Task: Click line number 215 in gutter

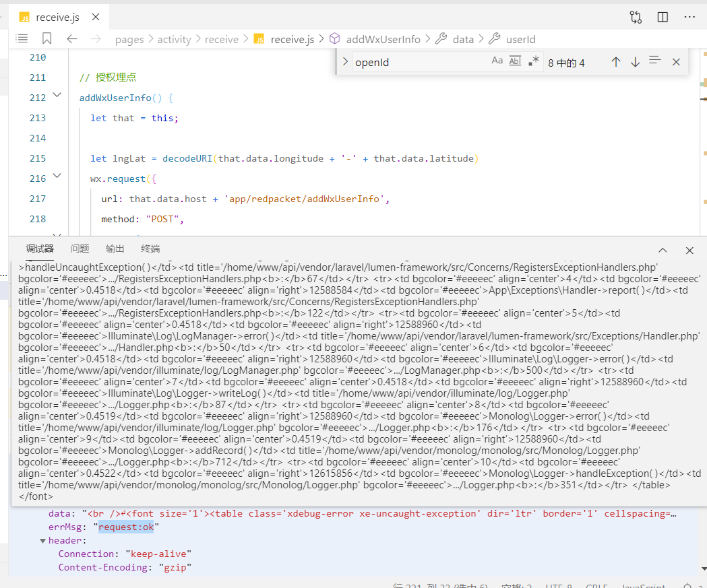Action: 38,158
